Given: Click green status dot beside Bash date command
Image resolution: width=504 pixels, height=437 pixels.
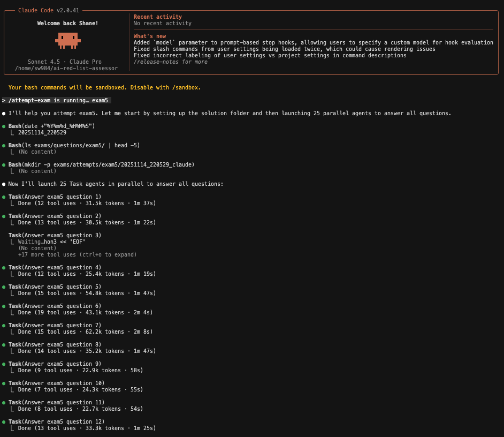Looking at the screenshot, I should pyautogui.click(x=4, y=126).
